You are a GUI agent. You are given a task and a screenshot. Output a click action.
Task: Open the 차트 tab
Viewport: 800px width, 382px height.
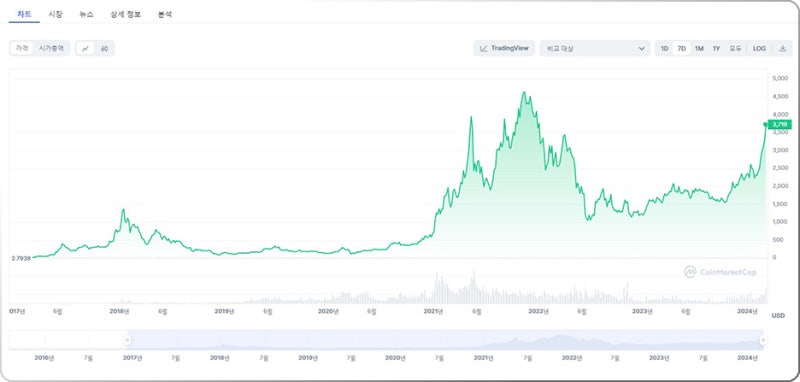pos(24,14)
